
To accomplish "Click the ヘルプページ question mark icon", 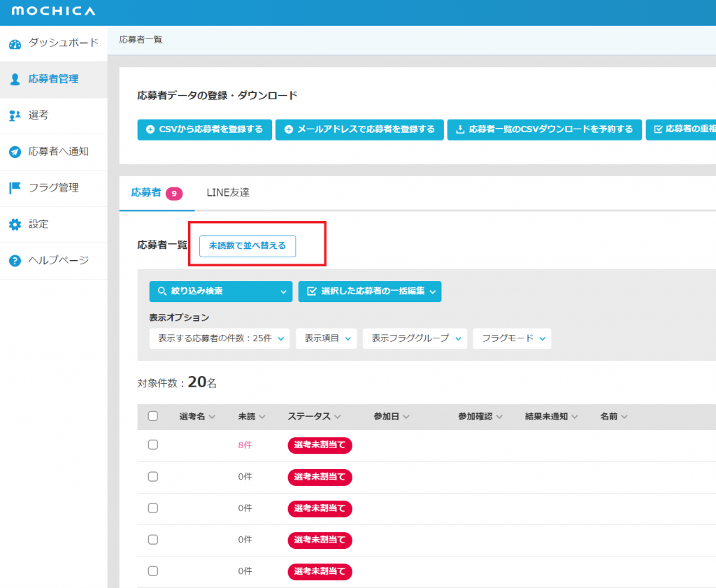I will pos(15,261).
